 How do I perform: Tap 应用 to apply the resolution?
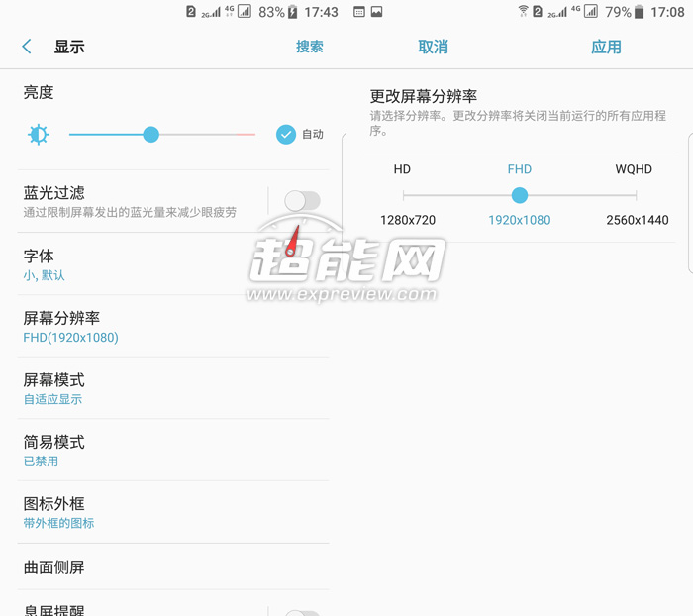click(606, 47)
